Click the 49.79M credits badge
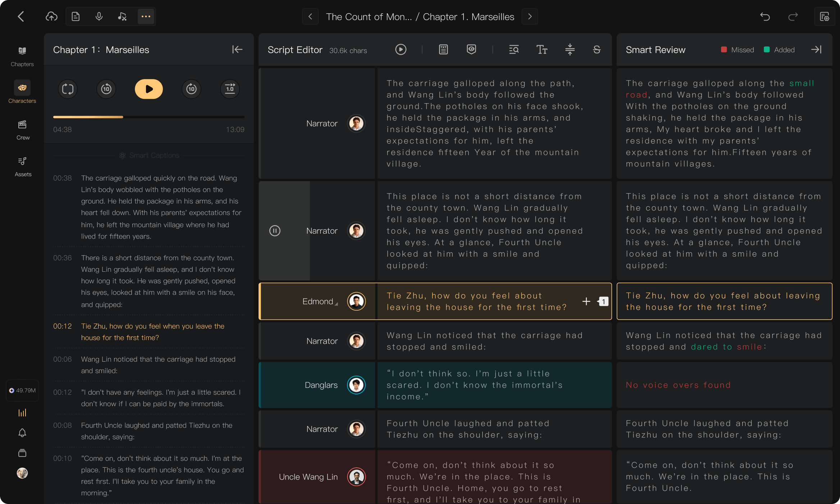 click(x=22, y=390)
